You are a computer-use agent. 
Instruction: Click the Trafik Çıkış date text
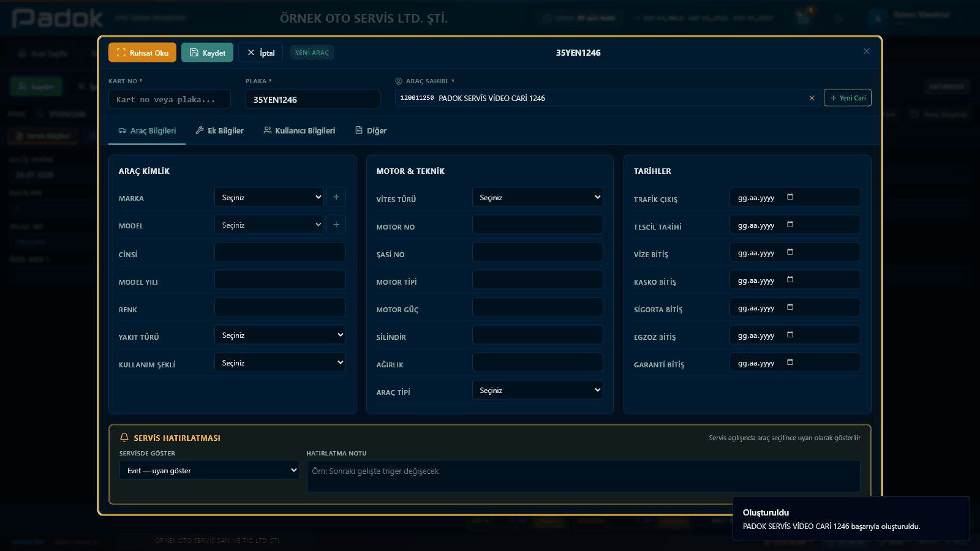(756, 198)
